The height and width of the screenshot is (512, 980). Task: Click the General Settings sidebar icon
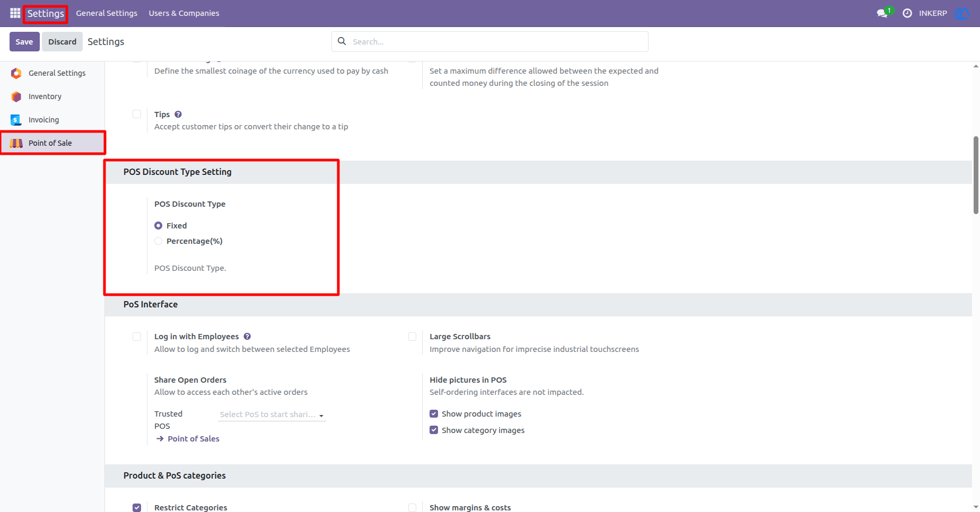pyautogui.click(x=16, y=73)
